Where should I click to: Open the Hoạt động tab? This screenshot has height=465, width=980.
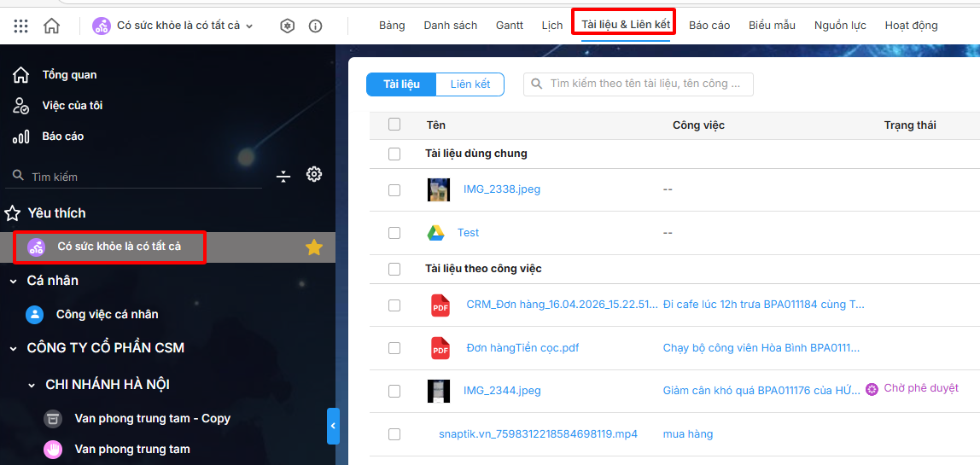(911, 26)
